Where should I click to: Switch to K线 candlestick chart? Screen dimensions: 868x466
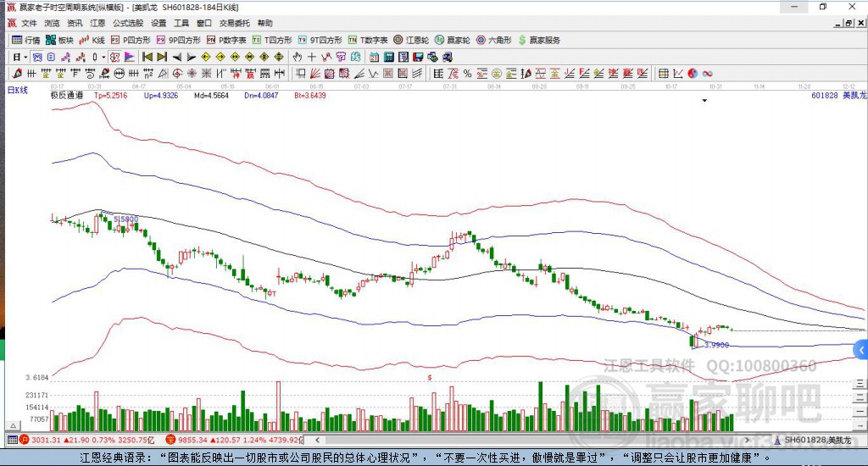(92, 40)
